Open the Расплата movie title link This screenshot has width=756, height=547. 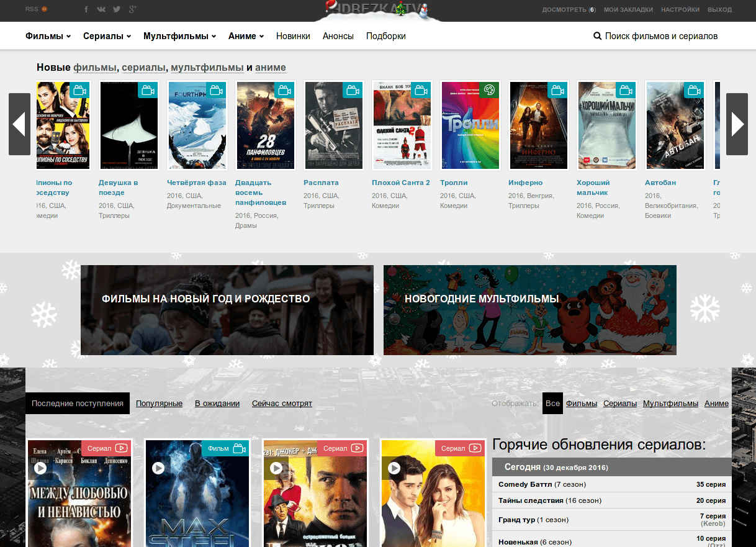(321, 183)
